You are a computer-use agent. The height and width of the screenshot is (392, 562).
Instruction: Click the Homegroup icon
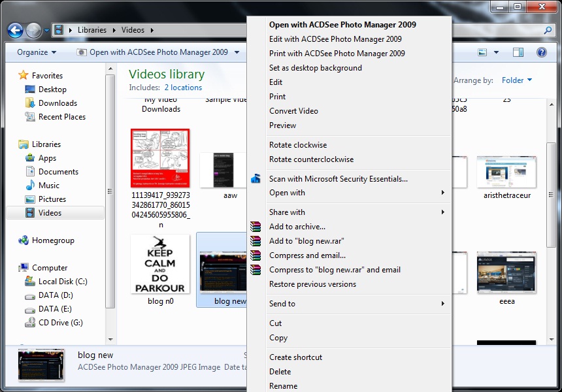24,240
